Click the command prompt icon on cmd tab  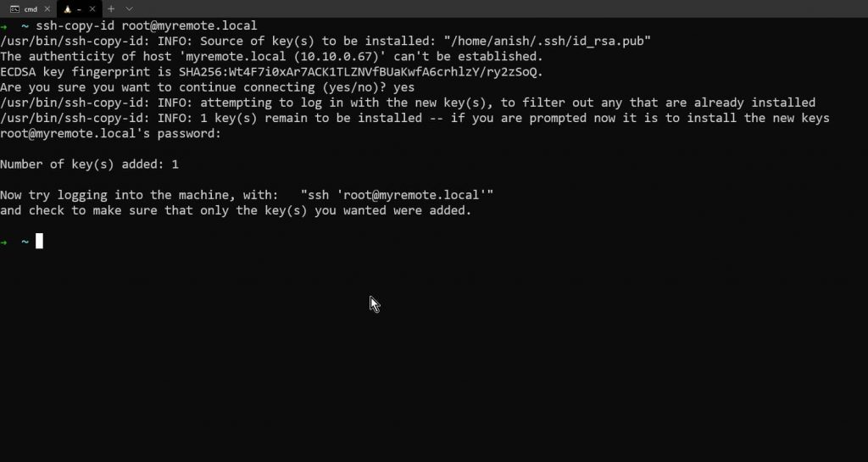15,9
